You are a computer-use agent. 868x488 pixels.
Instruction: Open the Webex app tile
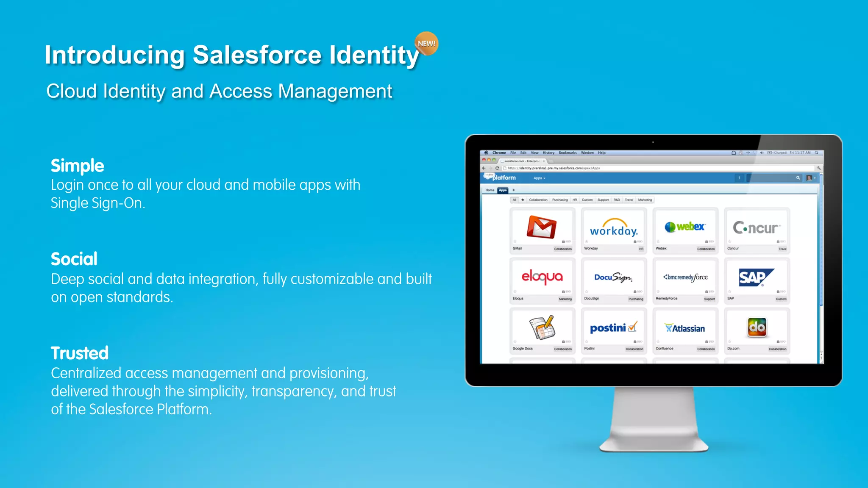(x=685, y=231)
